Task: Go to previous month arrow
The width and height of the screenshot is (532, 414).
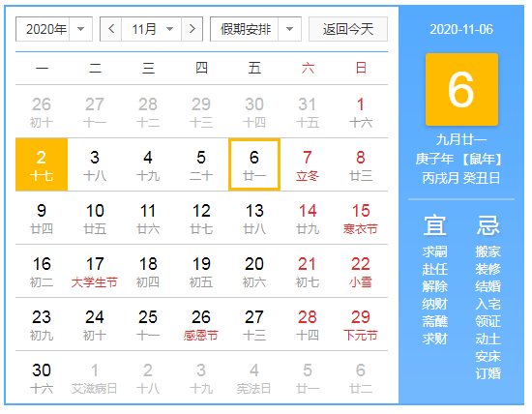Action: [x=111, y=29]
